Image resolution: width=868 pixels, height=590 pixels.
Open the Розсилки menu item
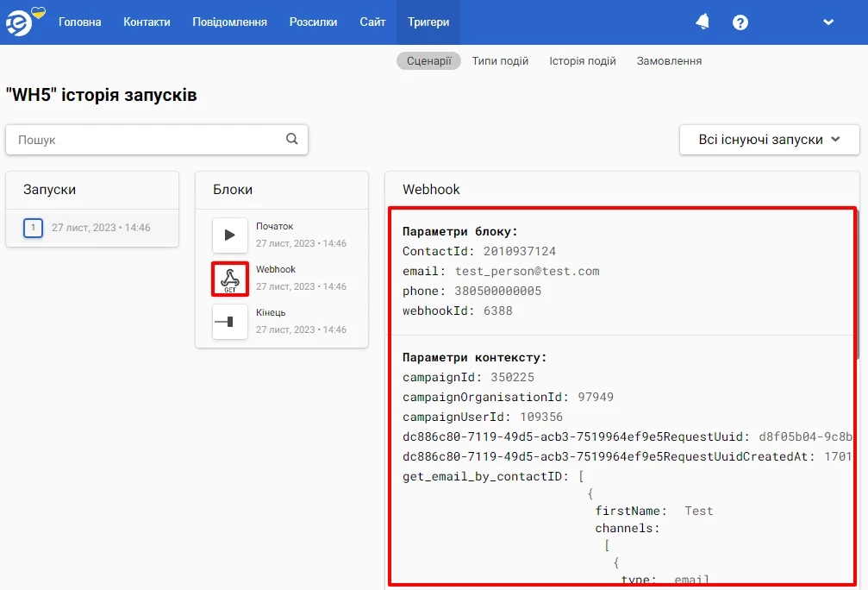click(x=313, y=22)
